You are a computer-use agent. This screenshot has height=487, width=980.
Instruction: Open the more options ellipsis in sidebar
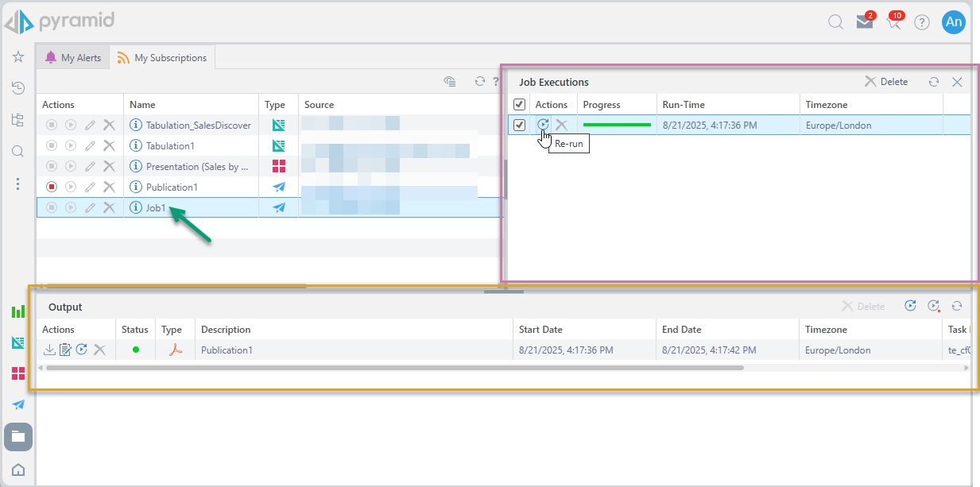pyautogui.click(x=18, y=184)
